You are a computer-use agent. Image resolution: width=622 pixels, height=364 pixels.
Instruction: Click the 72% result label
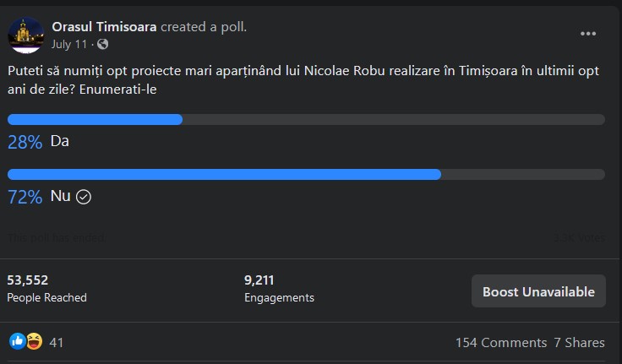click(25, 198)
